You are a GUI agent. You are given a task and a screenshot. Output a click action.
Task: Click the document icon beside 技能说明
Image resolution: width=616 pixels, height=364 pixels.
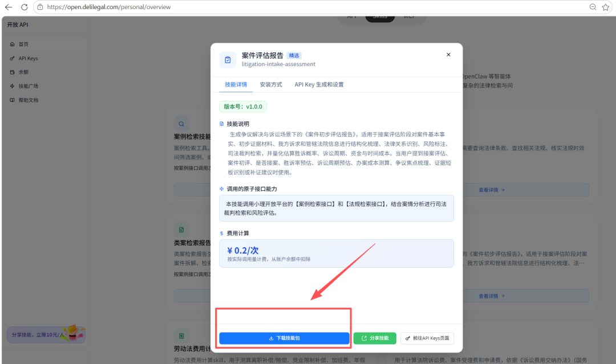[221, 124]
